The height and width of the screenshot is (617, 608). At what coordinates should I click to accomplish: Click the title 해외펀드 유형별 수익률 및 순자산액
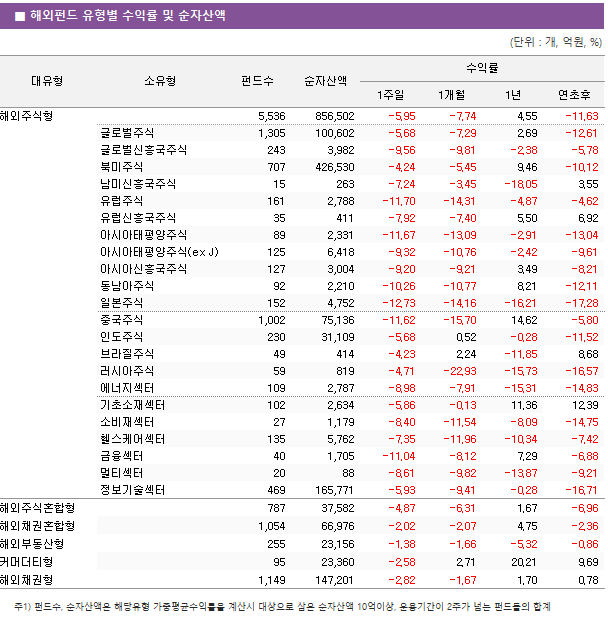(128, 15)
